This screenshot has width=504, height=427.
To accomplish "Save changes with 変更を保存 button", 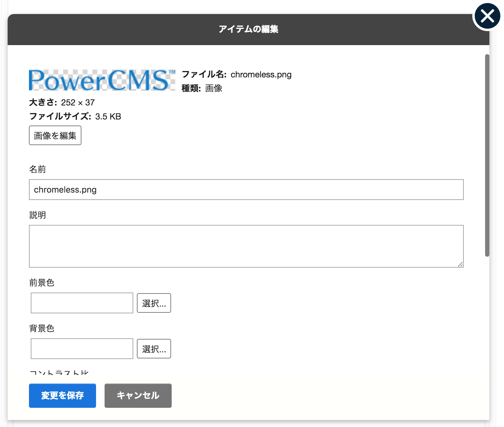I will point(63,396).
